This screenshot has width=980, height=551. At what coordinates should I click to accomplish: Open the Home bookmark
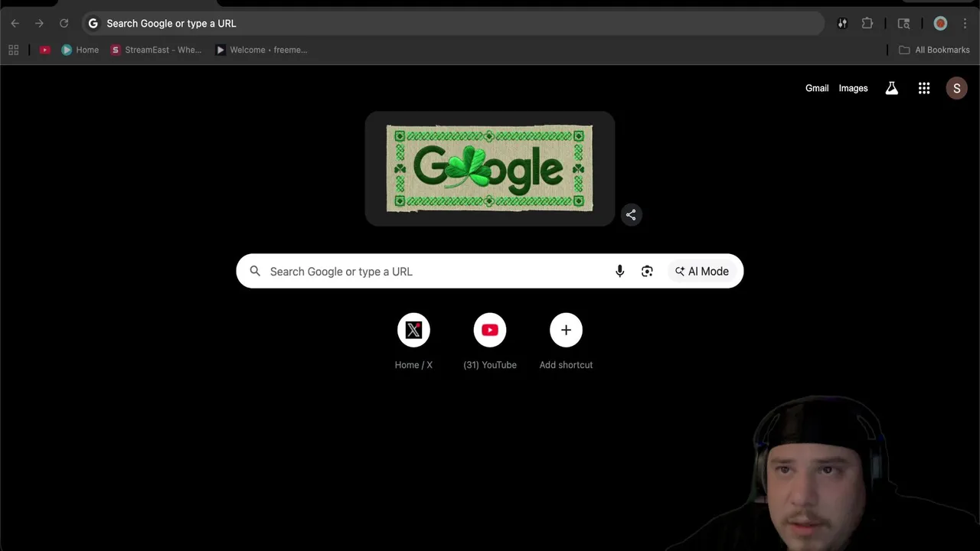click(80, 50)
